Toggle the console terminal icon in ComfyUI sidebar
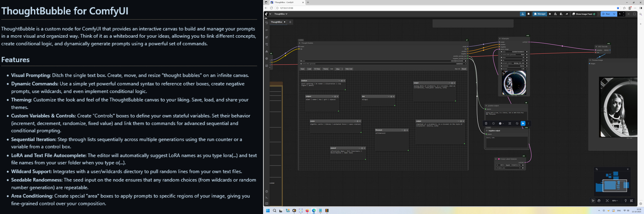Viewport: 644px width, 214px height. (267, 197)
